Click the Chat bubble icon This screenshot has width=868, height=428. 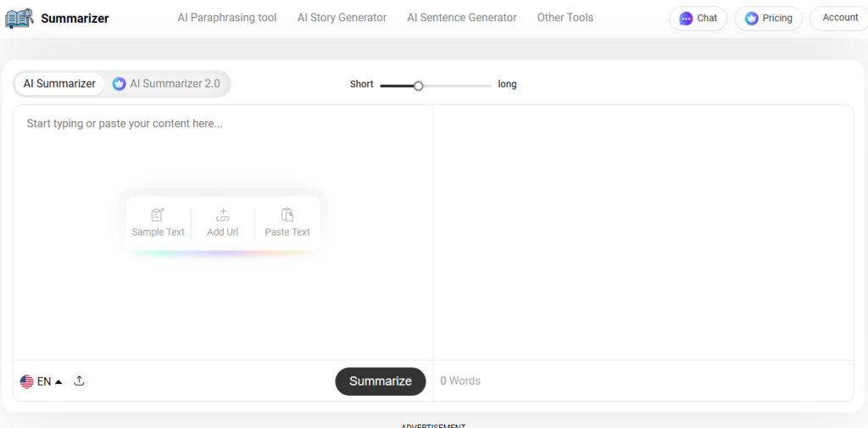[x=686, y=19]
